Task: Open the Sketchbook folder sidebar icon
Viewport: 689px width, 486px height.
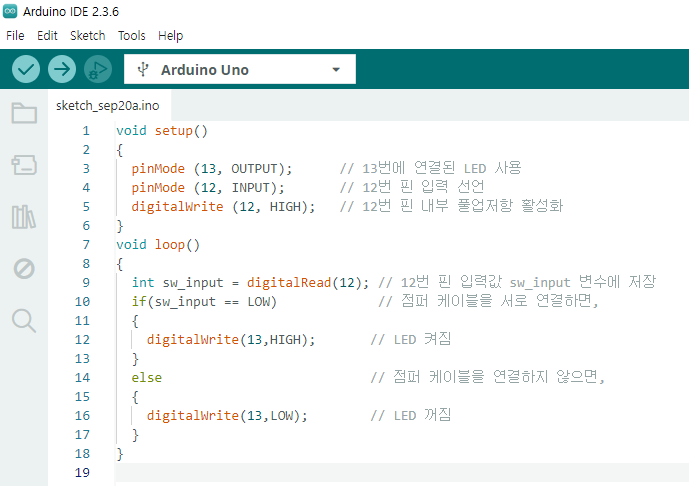Action: 24,113
